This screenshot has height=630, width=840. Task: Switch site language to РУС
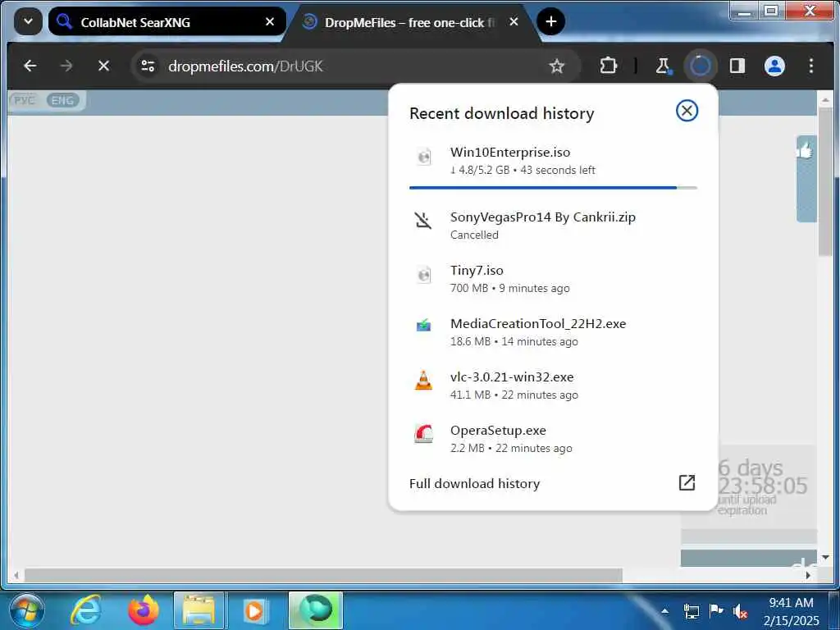[x=25, y=100]
